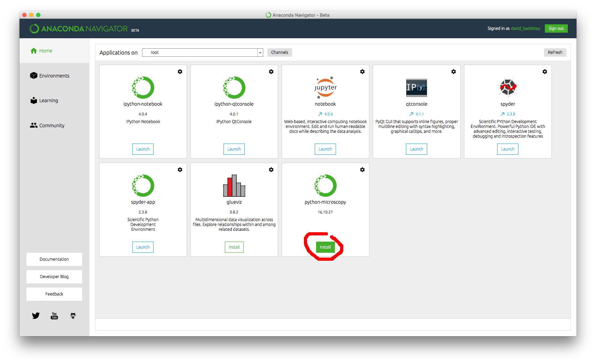Switch to the Learning tab
The height and width of the screenshot is (364, 596).
48,100
